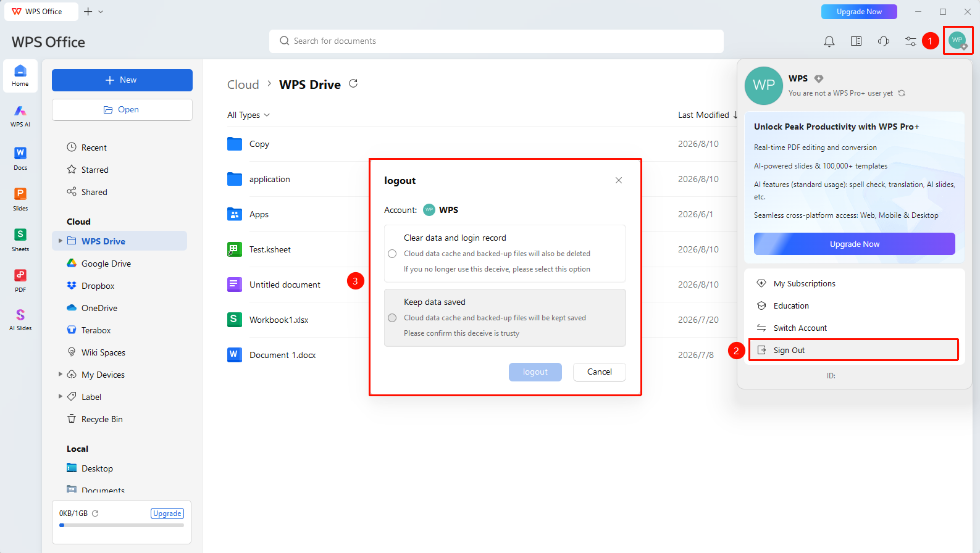Screen dimensions: 980x553
Task: Click the storage usage progress bar
Action: [x=122, y=525]
